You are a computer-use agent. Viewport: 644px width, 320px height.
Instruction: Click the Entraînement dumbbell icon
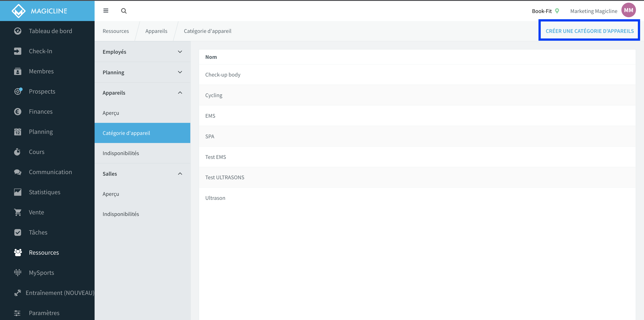tap(17, 293)
